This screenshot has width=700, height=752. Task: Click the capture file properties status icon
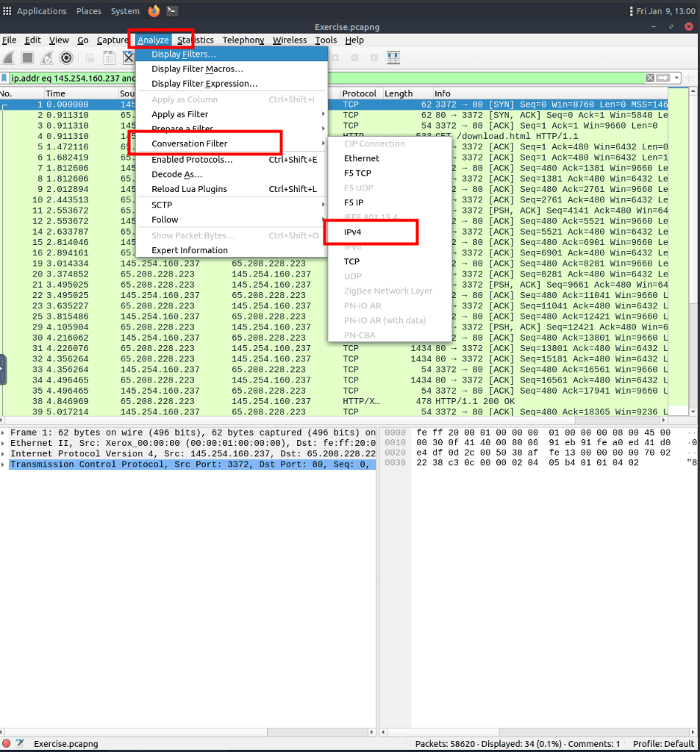click(20, 744)
